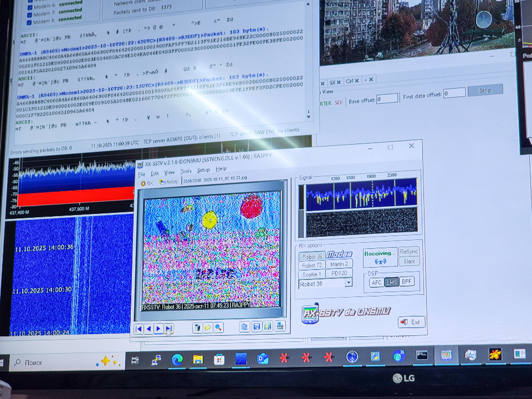The width and height of the screenshot is (532, 399).
Task: Click the Base offset input field
Action: coord(387,99)
